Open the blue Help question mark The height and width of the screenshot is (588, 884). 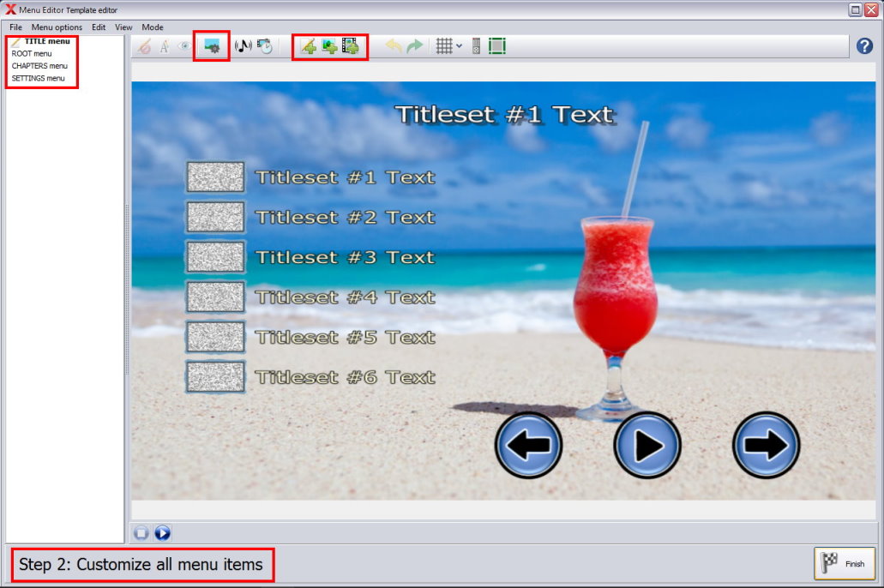(864, 46)
